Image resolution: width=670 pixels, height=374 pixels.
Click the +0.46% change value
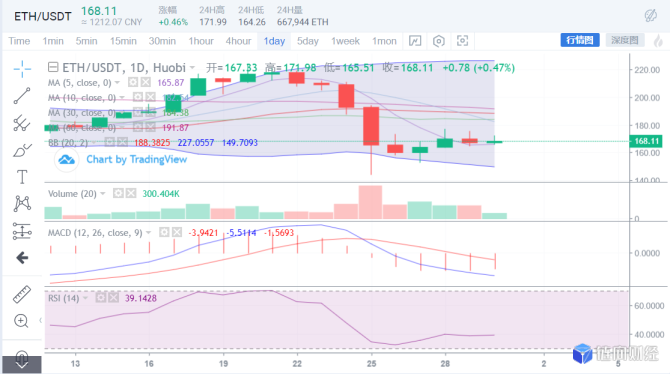(173, 22)
